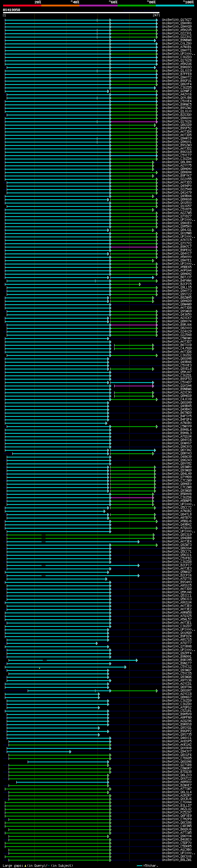This screenshot has height=868, width=197.
Task: Choose the UniRef100_Q9ARI9 label
Action: click(x=176, y=139)
